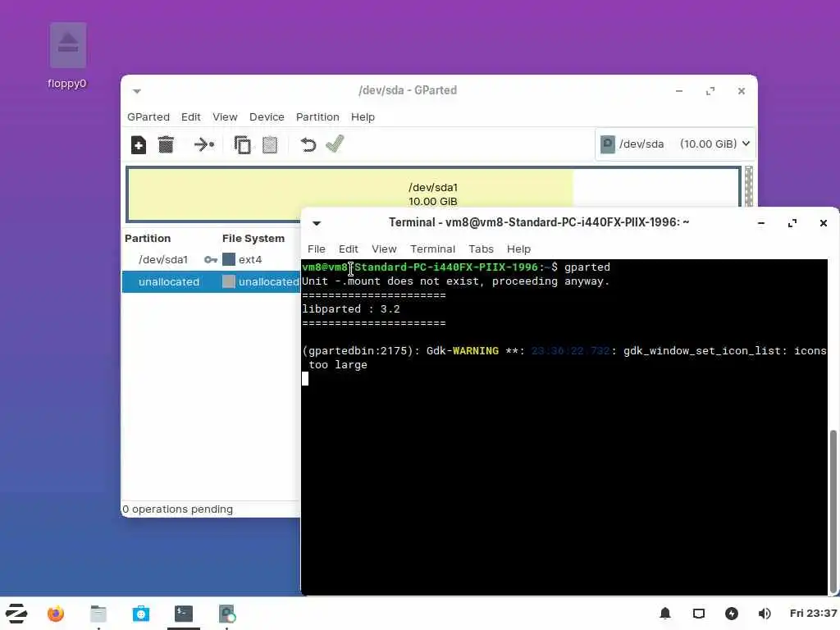This screenshot has width=840, height=630.
Task: Open Terminal's Edit menu
Action: 348,249
